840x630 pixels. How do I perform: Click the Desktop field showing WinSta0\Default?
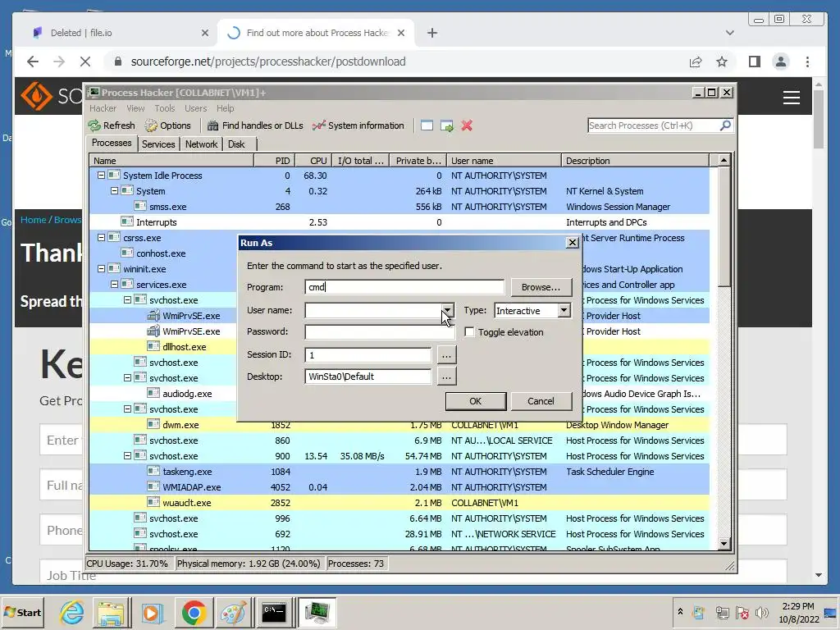(x=368, y=377)
